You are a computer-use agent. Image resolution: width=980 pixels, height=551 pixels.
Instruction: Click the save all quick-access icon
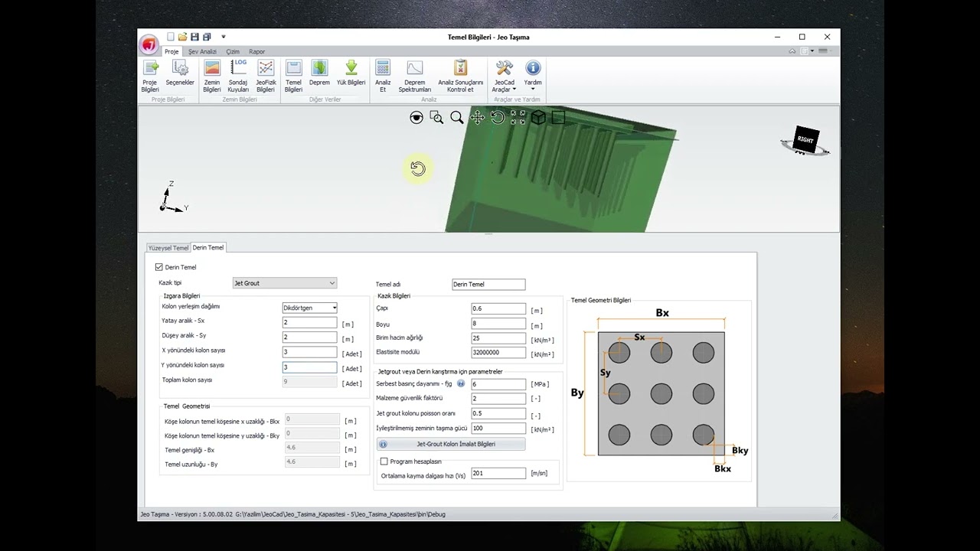point(207,37)
